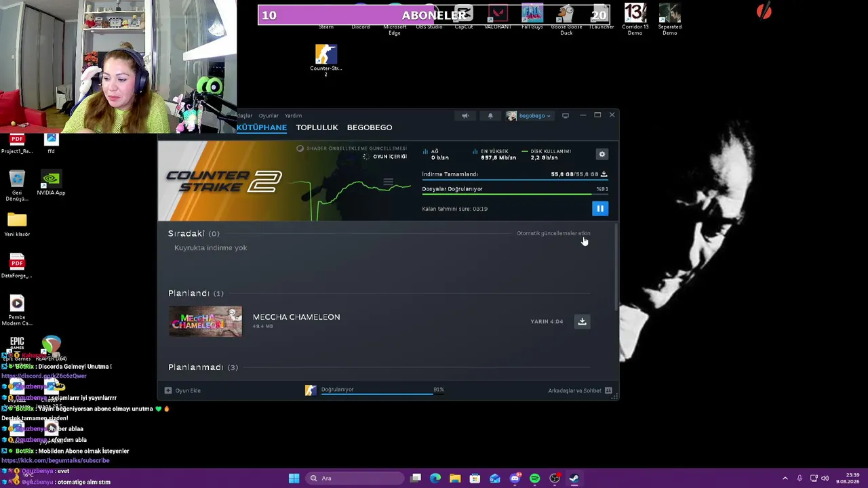Screen dimensions: 868x488
Task: Open the Discord invite link in chat
Action: click(44, 376)
